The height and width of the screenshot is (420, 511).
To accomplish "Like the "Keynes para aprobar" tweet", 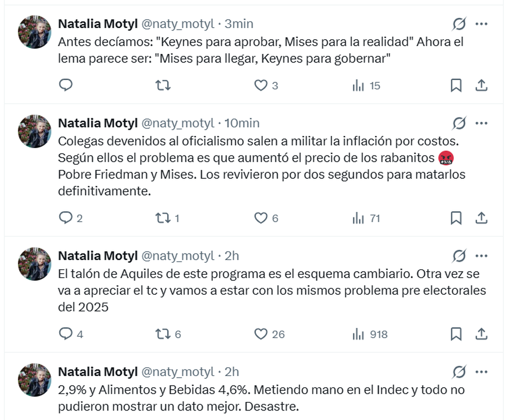I will (261, 86).
